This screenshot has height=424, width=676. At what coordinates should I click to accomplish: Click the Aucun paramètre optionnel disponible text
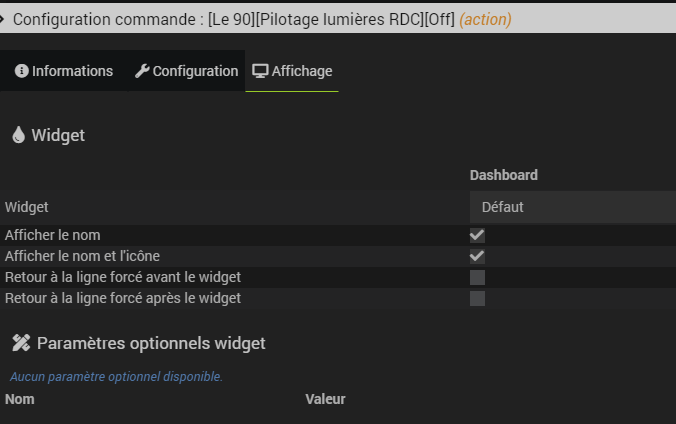[x=116, y=377]
